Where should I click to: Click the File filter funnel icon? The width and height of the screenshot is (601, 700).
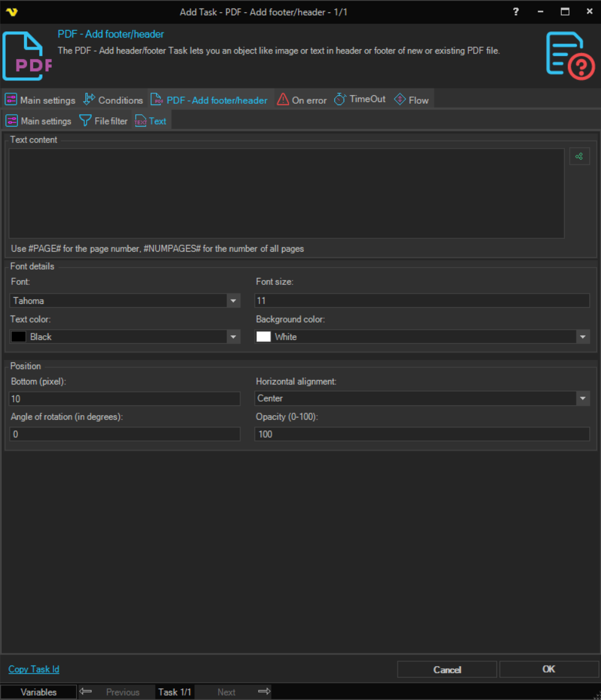pos(85,120)
